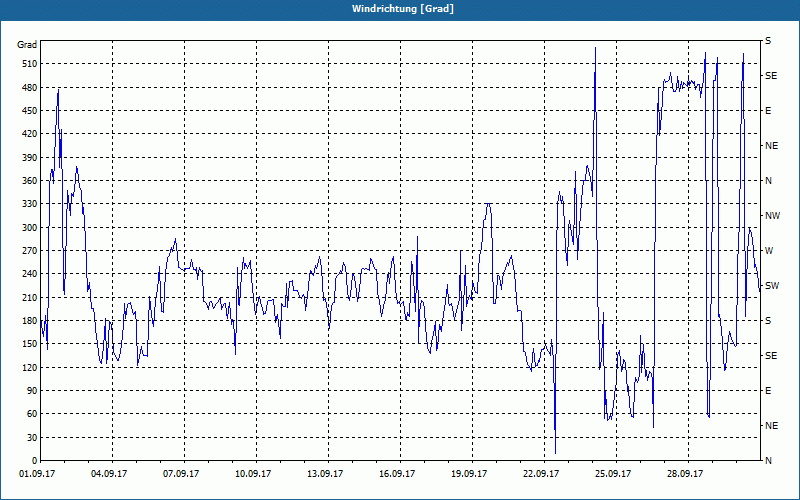Viewport: 800px width, 500px height.
Task: Click compass label N beside the 360 gridline
Action: click(x=768, y=181)
